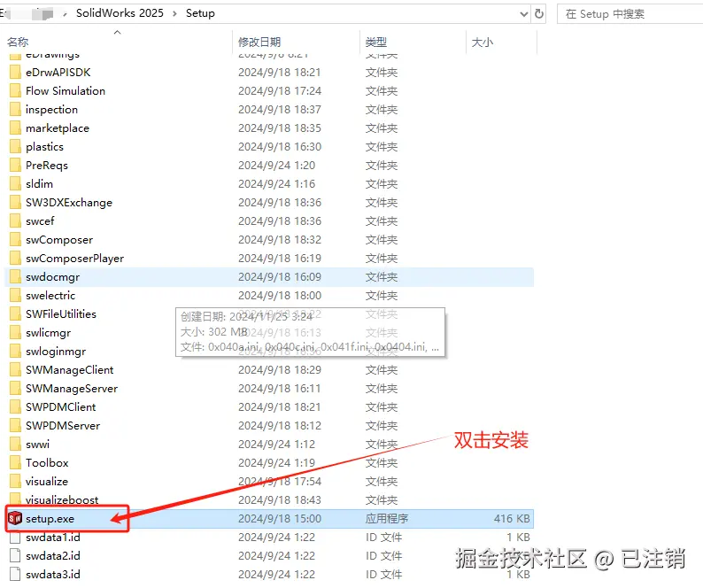This screenshot has width=703, height=588.
Task: Select the swloginmgr folder icon
Action: click(15, 352)
